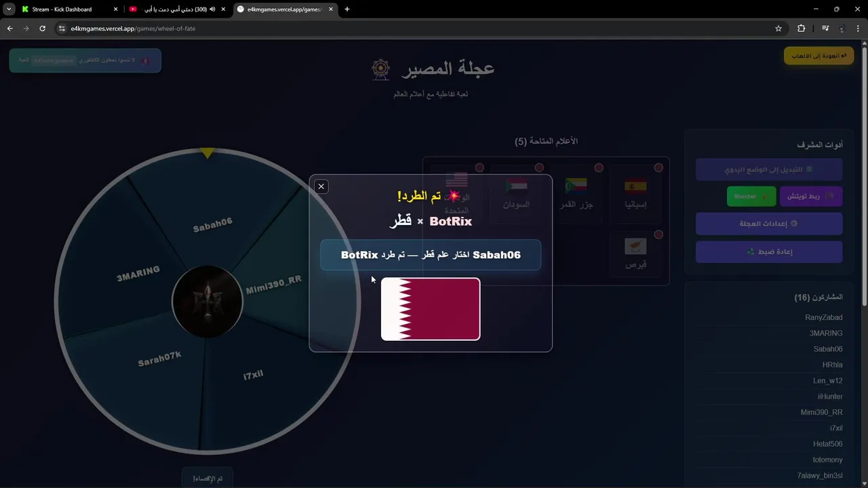Click the Ferris wheel icon beside title
Viewport: 868px width, 488px height.
click(x=381, y=68)
